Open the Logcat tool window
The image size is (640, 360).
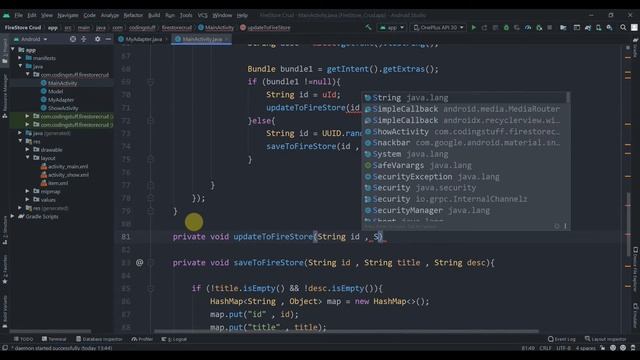tap(174, 339)
